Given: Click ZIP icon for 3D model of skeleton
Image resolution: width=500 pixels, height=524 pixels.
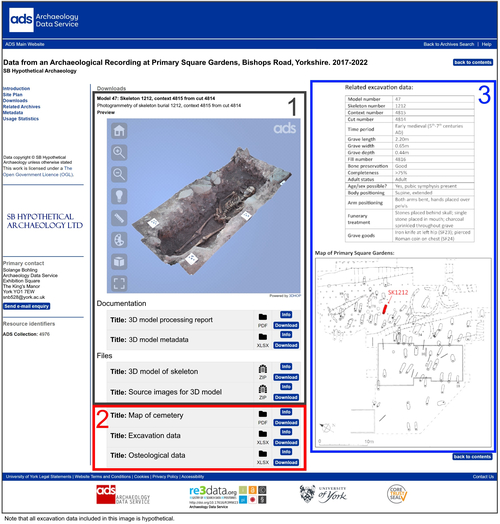Looking at the screenshot, I should click(263, 369).
